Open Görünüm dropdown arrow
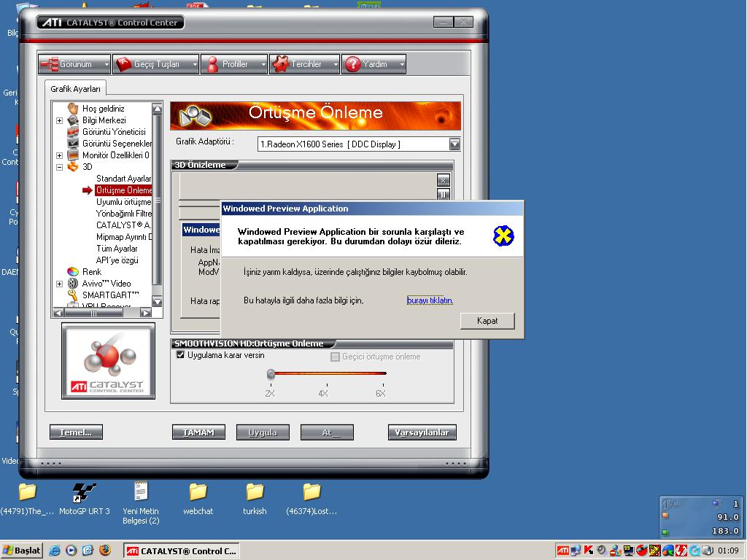 (x=107, y=64)
